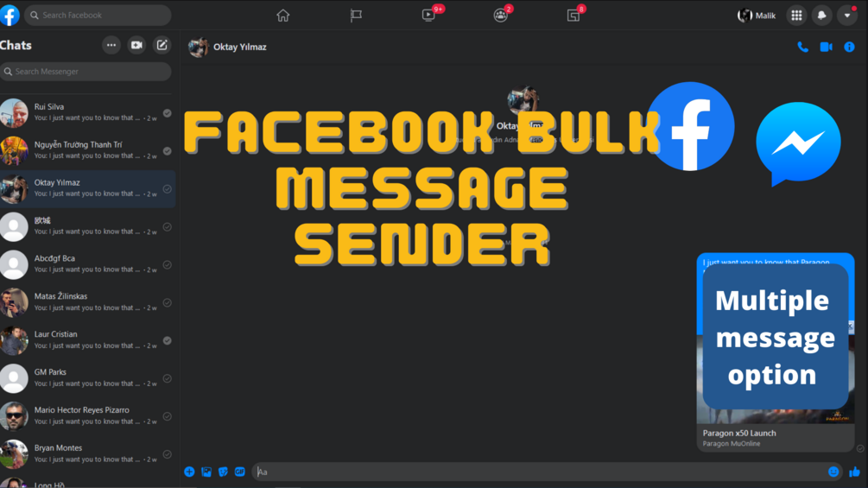This screenshot has height=488, width=868.
Task: Open the Bryan Montes conversation
Action: tap(87, 454)
